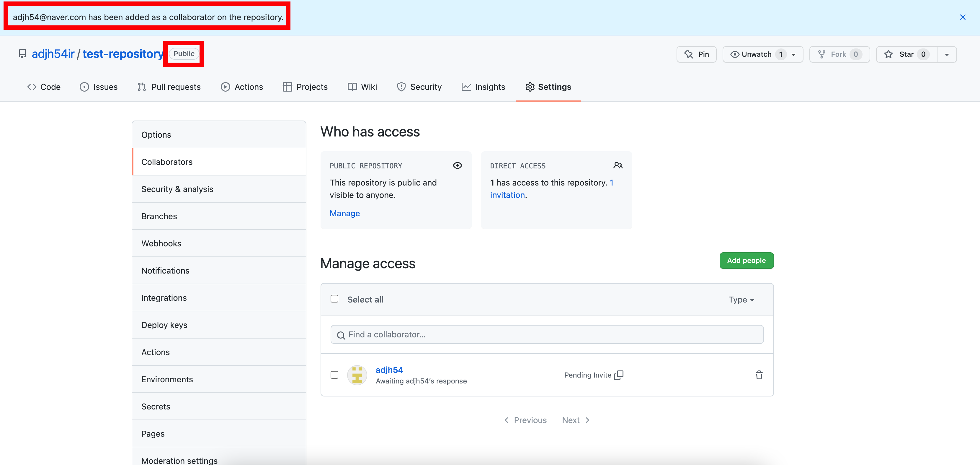Dismiss the collaborator added banner
This screenshot has height=465, width=980.
[x=963, y=17]
